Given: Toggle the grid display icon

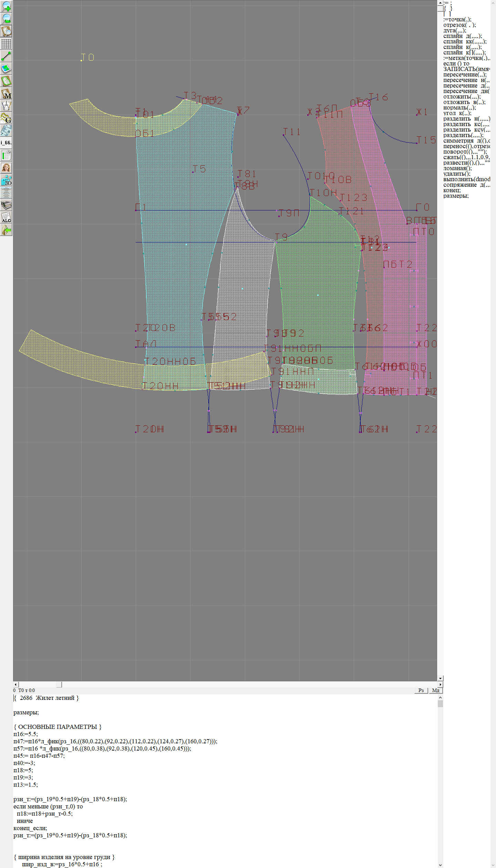Looking at the screenshot, I should [6, 44].
